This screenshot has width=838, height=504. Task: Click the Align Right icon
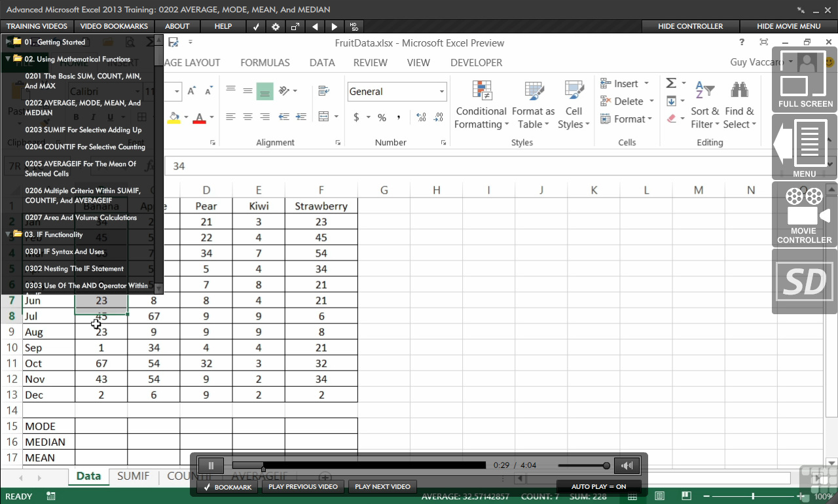264,117
